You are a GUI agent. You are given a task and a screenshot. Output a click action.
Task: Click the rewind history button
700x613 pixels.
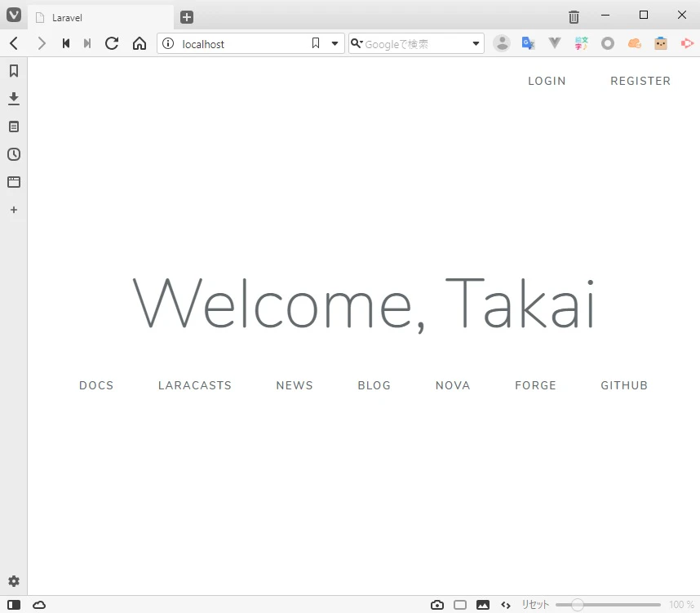(66, 43)
